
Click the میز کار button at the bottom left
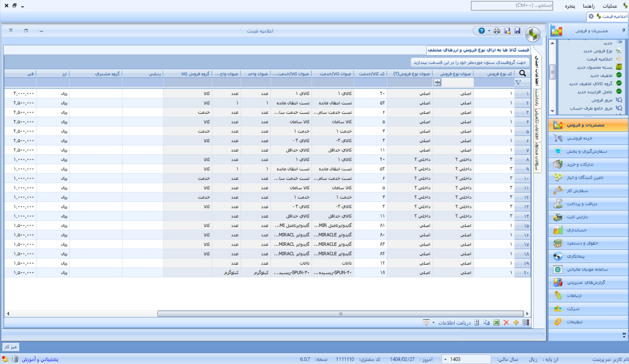(10, 347)
